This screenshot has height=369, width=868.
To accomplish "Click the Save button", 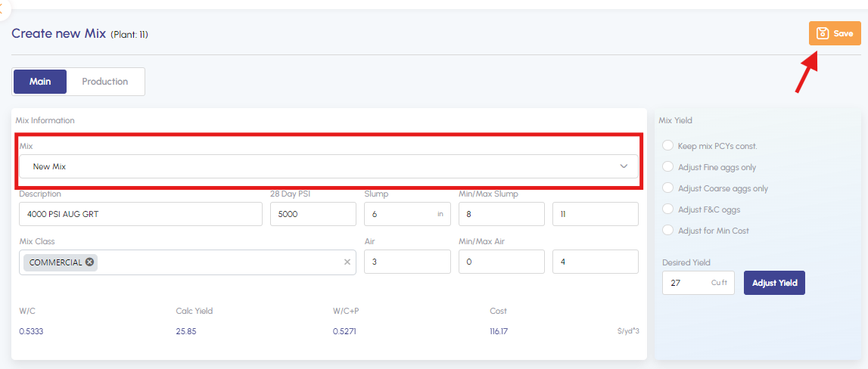I will [x=835, y=34].
